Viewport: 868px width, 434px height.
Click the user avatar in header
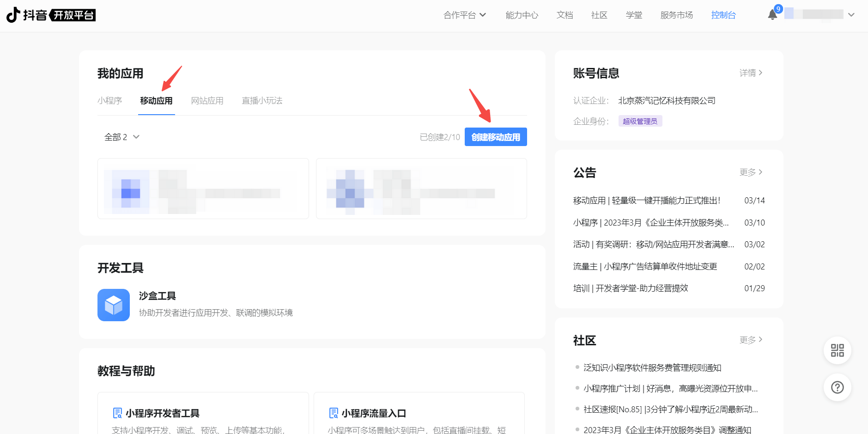(x=789, y=14)
